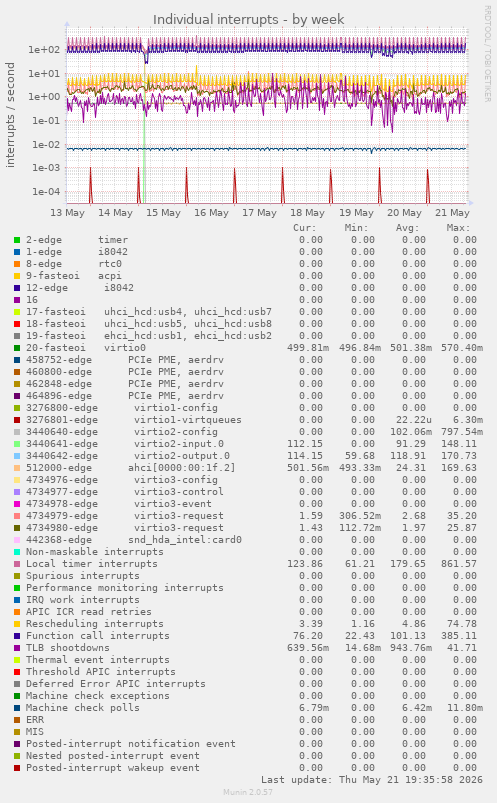497x803 pixels.
Task: Click the 17 May x-axis date label
Action: 259,213
